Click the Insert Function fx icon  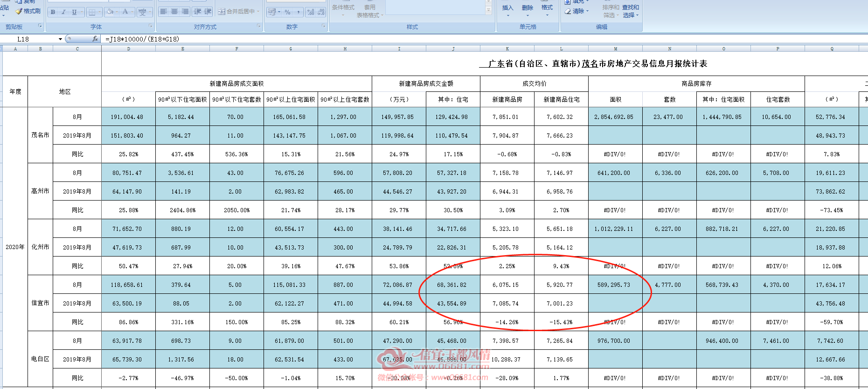click(x=95, y=39)
